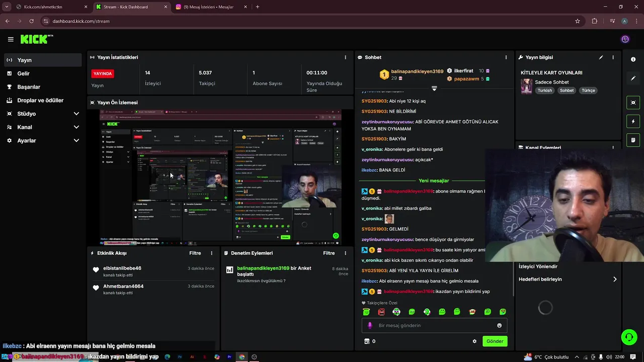
Task: Click the Turkish tag in Yayın bilgisi
Action: 544,90
